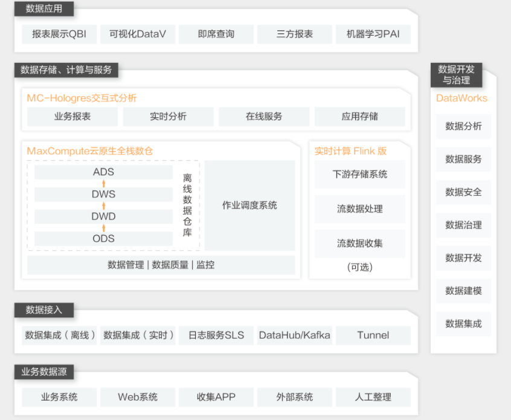Select 数据建模 in DataWorks column
The height and width of the screenshot is (420, 511).
[x=463, y=291]
